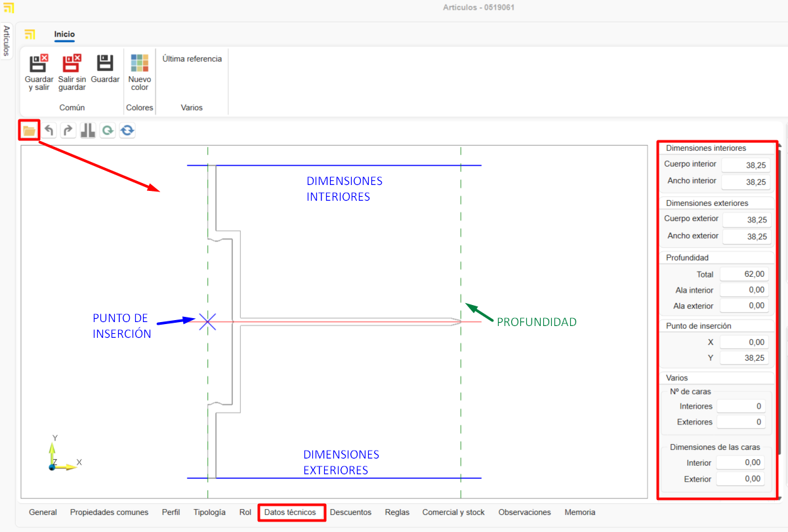Open the Tipología tab
The image size is (788, 532).
coord(209,512)
